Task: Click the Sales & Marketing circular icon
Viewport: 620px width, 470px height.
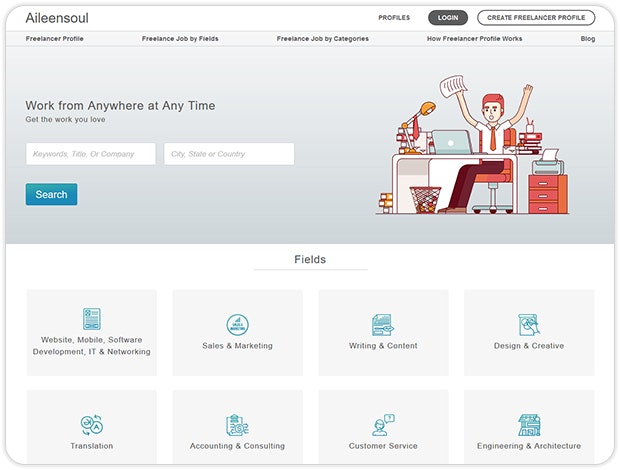Action: click(x=237, y=325)
